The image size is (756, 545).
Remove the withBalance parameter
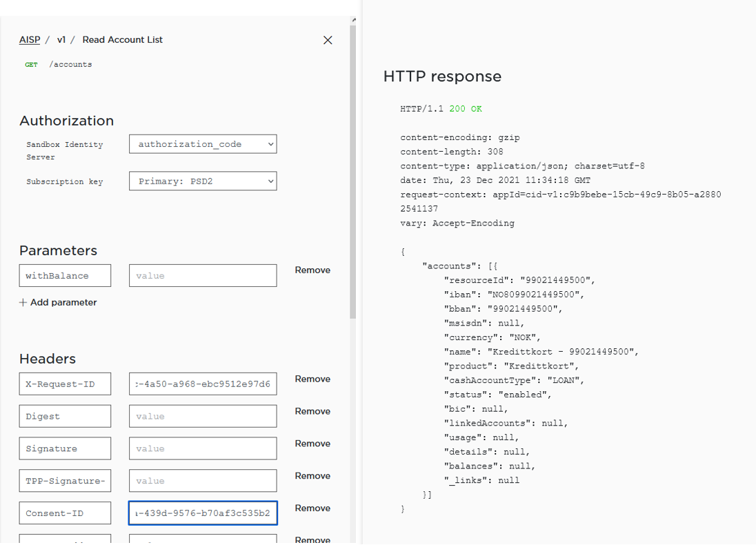click(312, 270)
